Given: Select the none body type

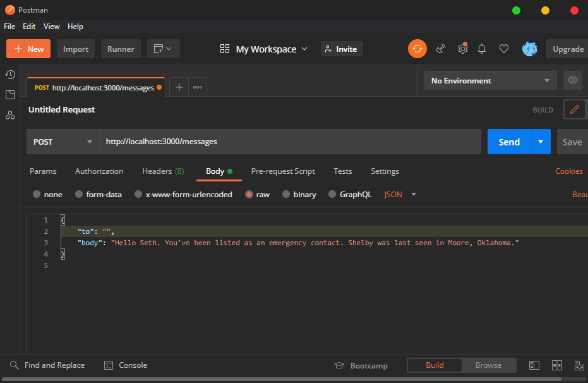Looking at the screenshot, I should tap(37, 194).
